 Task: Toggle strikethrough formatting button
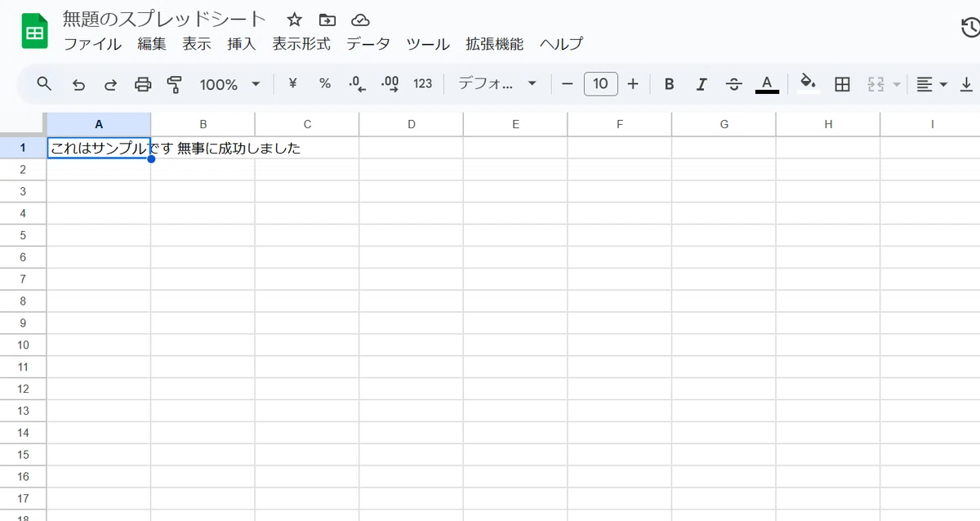733,84
